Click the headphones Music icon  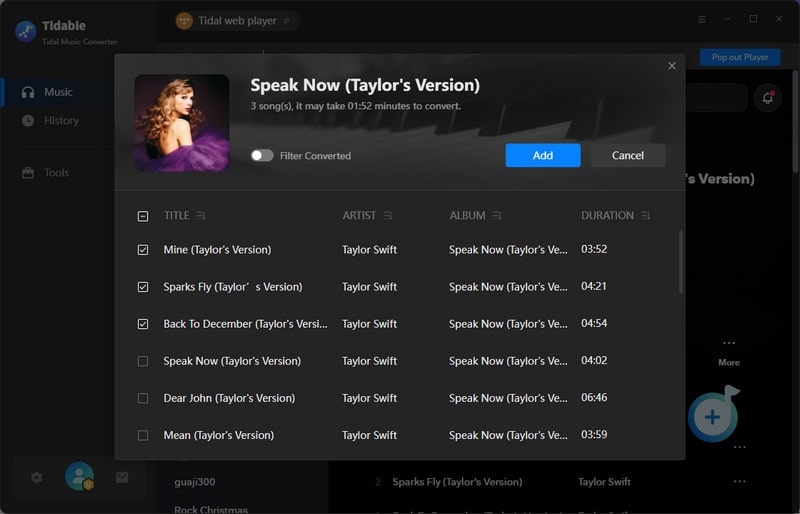28,92
